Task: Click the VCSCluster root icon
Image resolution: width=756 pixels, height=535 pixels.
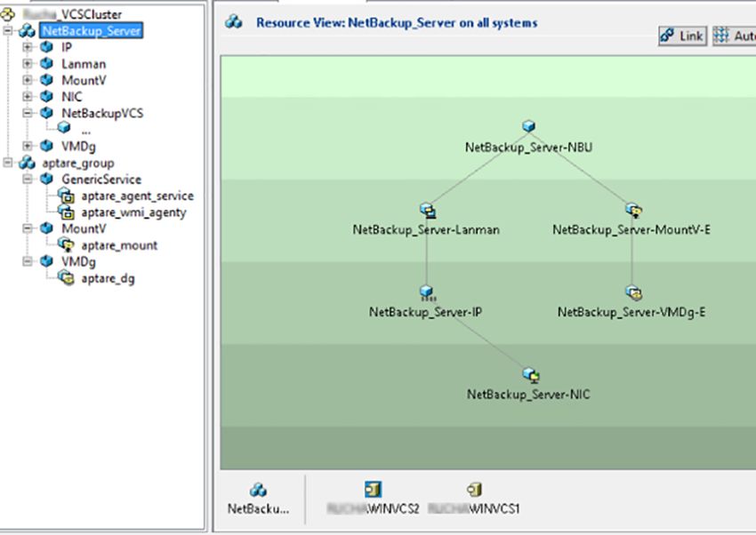Action: [8, 14]
